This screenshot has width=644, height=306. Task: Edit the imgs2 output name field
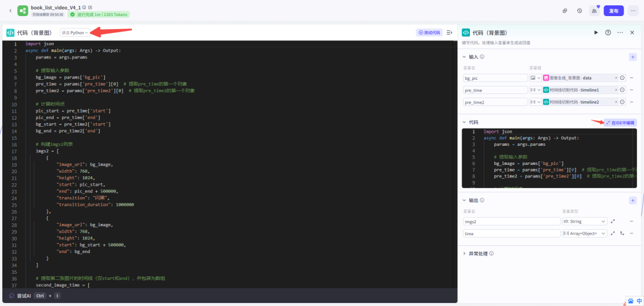click(512, 221)
